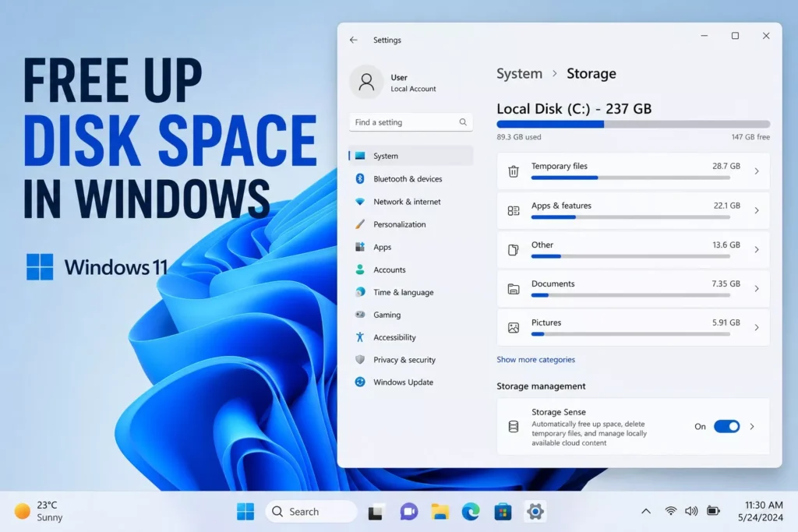Open the Accounts settings page

coord(411,270)
